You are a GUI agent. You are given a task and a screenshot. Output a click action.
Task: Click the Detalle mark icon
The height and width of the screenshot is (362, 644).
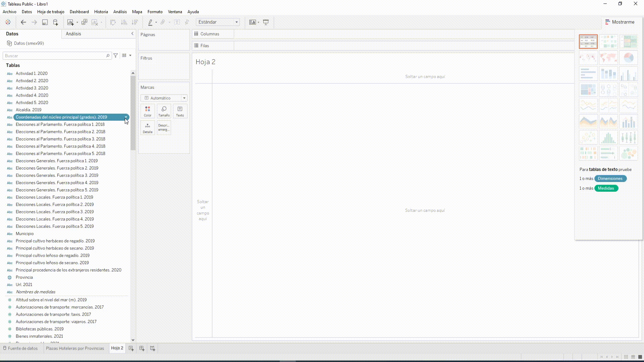tap(148, 128)
